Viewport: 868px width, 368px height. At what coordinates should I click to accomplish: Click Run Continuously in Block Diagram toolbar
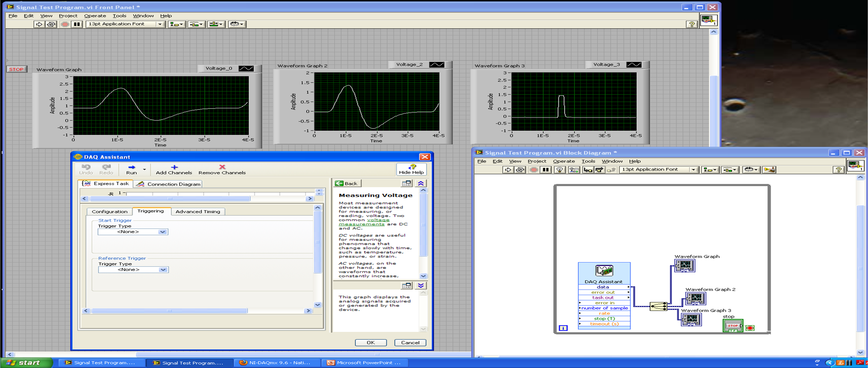tap(520, 170)
